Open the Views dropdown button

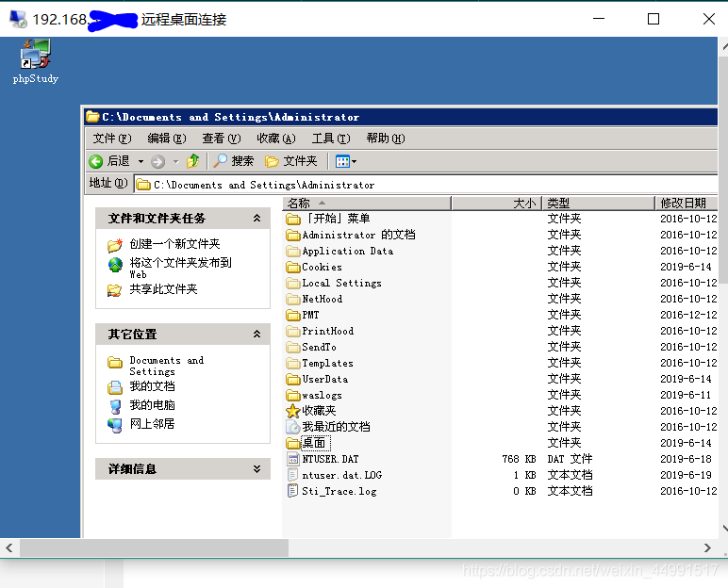[346, 161]
